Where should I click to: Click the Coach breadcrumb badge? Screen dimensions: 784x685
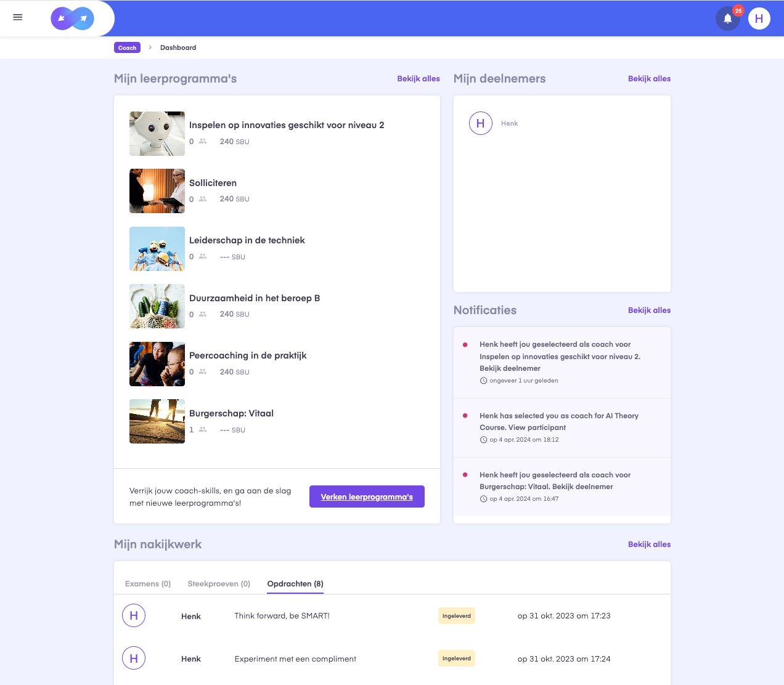127,47
